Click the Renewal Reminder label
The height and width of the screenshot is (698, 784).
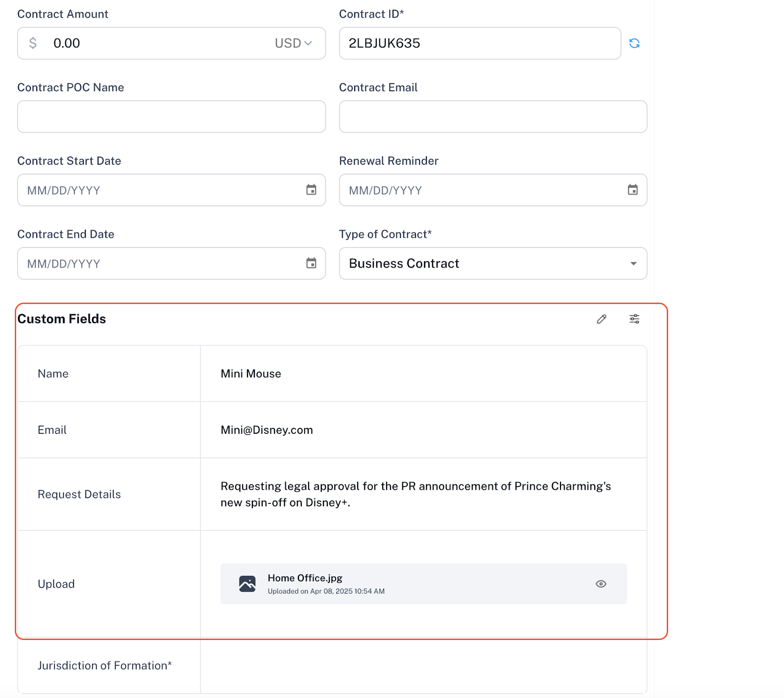pos(389,161)
